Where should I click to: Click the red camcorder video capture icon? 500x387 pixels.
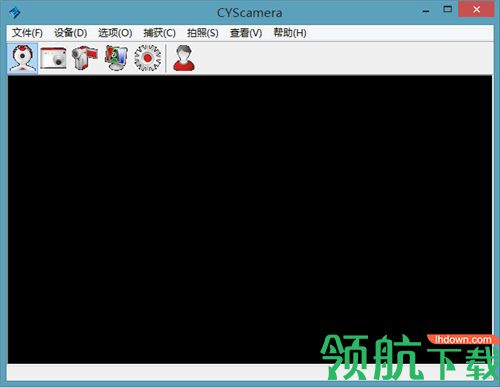tap(85, 58)
